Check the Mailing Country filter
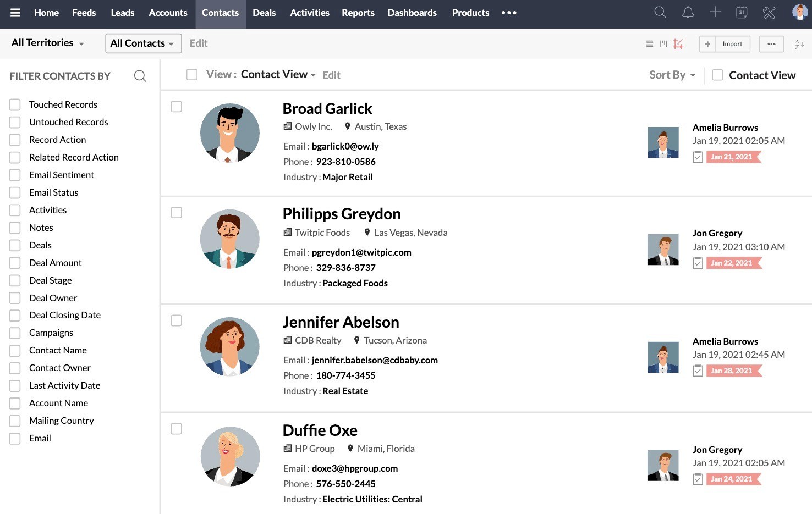Image resolution: width=812 pixels, height=514 pixels. click(x=15, y=421)
